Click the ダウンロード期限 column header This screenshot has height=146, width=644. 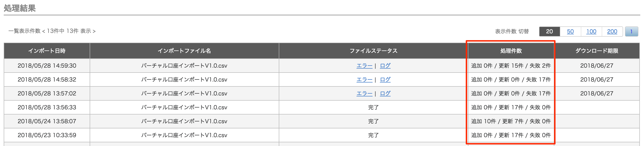point(597,51)
